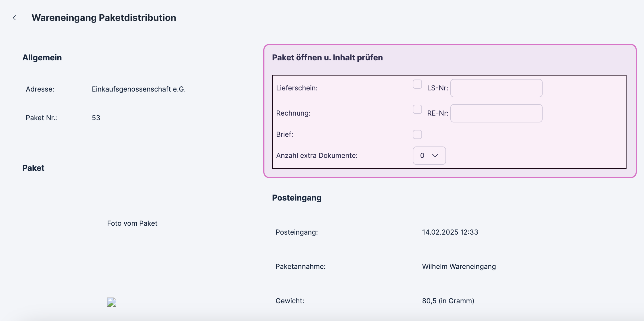
Task: Click the weight value 80,5 (in Gramm)
Action: (x=448, y=301)
